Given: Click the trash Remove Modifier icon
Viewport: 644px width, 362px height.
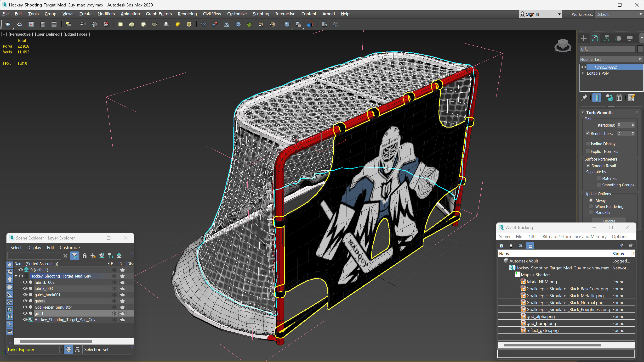Looking at the screenshot, I should (619, 98).
